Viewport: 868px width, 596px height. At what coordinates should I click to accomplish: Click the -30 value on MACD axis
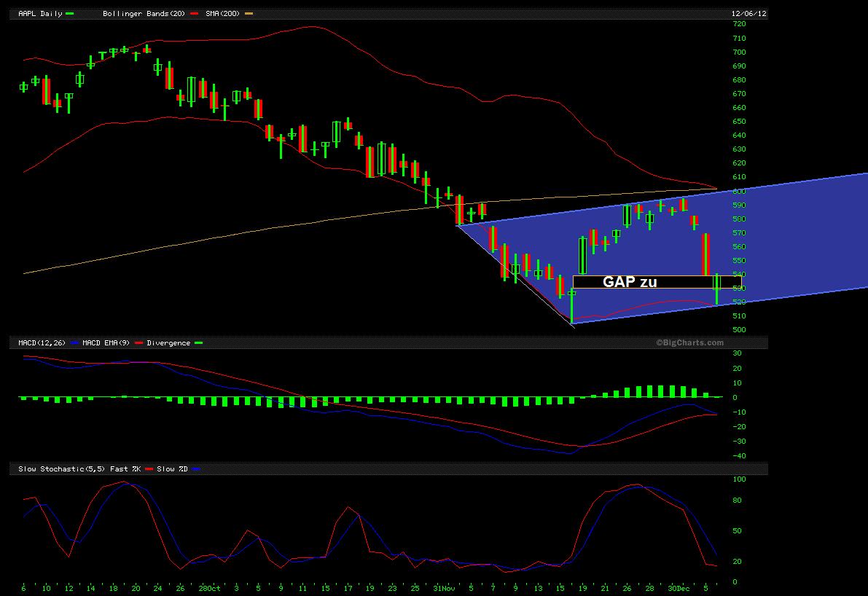[x=739, y=441]
